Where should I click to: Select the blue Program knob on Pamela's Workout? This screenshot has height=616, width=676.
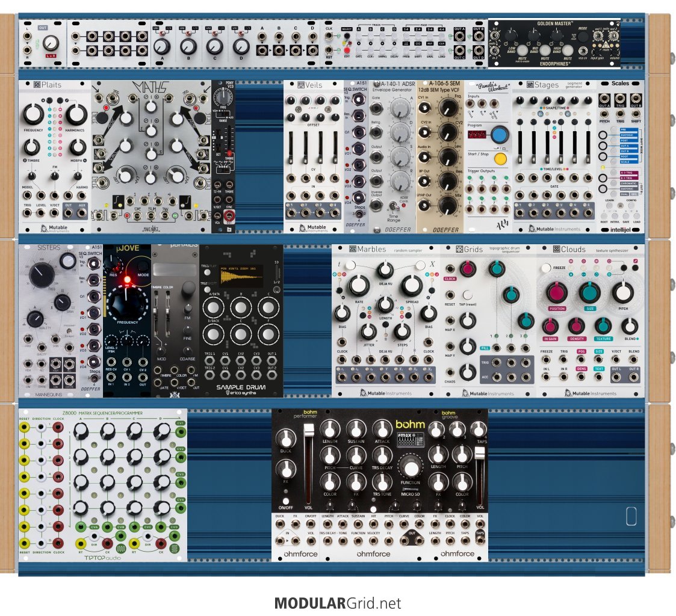coord(500,135)
